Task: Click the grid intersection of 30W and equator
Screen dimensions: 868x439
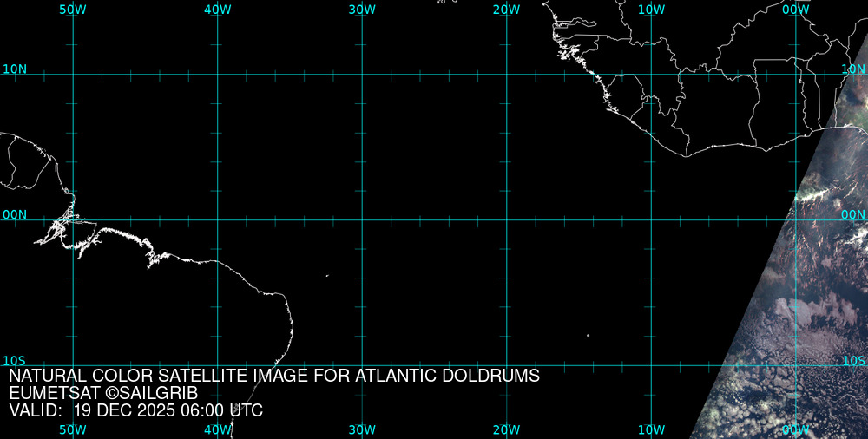Action: 362,219
